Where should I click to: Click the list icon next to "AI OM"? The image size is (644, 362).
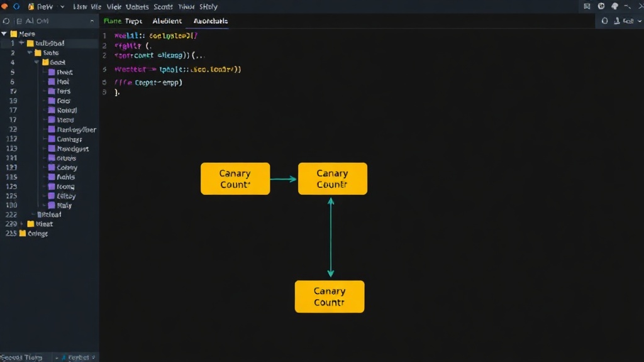[x=19, y=21]
